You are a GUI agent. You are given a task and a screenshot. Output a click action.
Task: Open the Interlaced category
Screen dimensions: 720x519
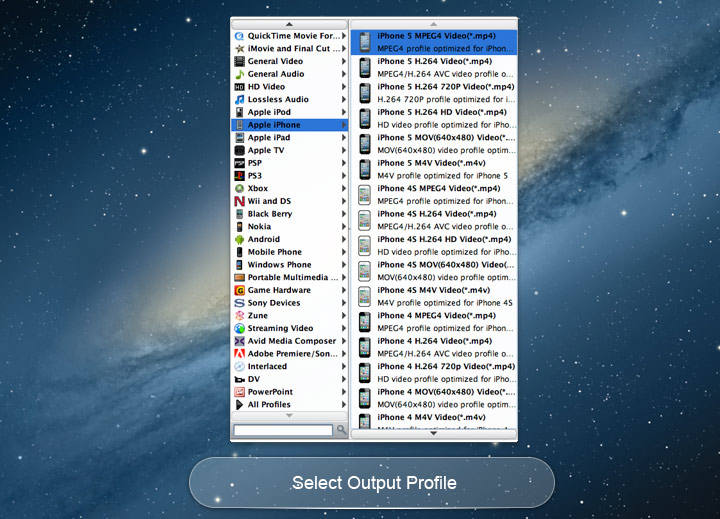pos(289,367)
